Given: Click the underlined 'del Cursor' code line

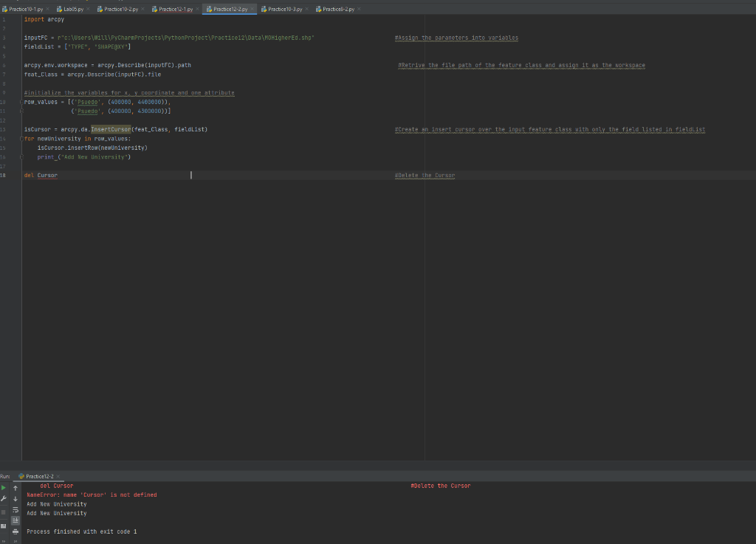Looking at the screenshot, I should coord(41,176).
